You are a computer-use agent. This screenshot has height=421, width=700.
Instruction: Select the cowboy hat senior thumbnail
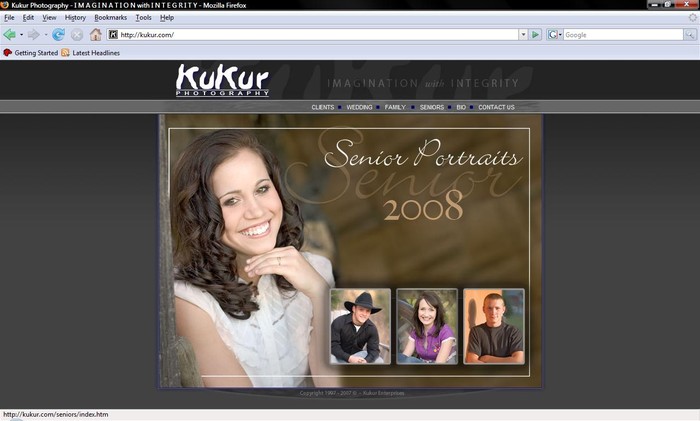[360, 326]
